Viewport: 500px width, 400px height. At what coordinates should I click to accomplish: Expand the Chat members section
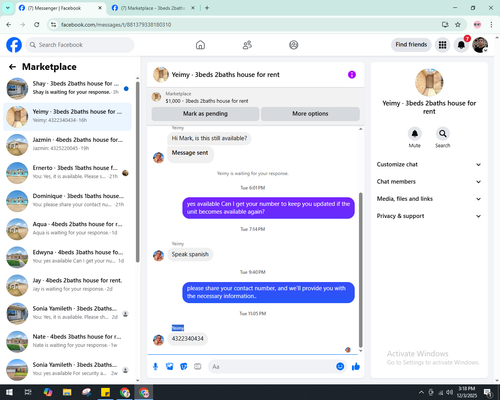point(429,182)
